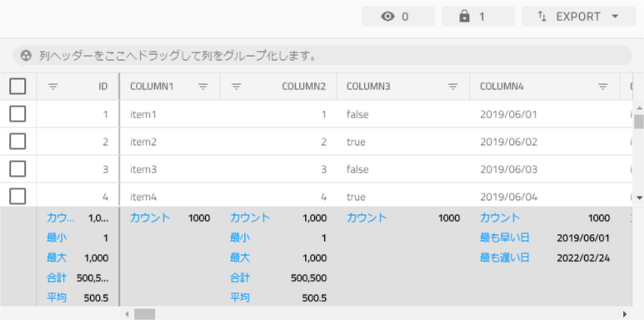Screen dimensions: 644x320
Task: Click the cell item3
Action: click(143, 169)
